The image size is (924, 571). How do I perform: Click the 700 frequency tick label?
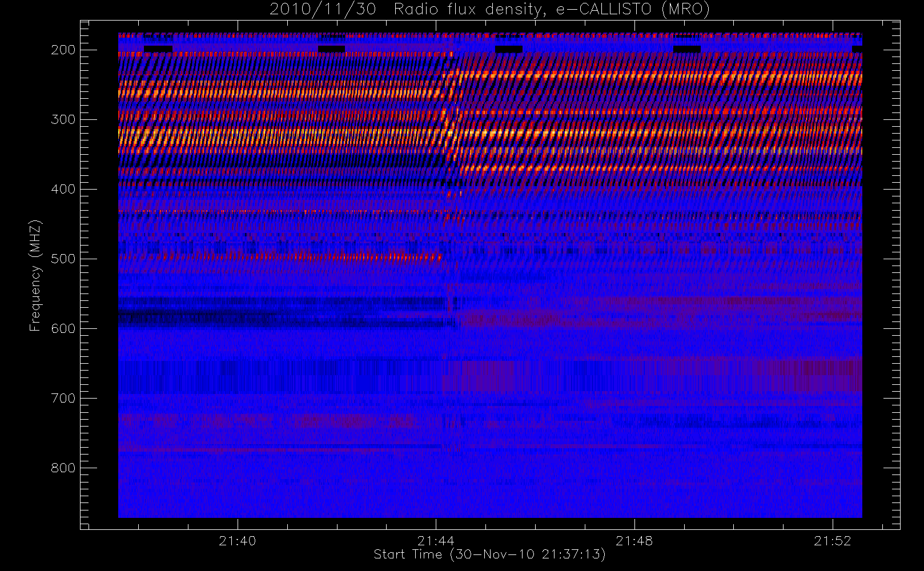pos(63,398)
